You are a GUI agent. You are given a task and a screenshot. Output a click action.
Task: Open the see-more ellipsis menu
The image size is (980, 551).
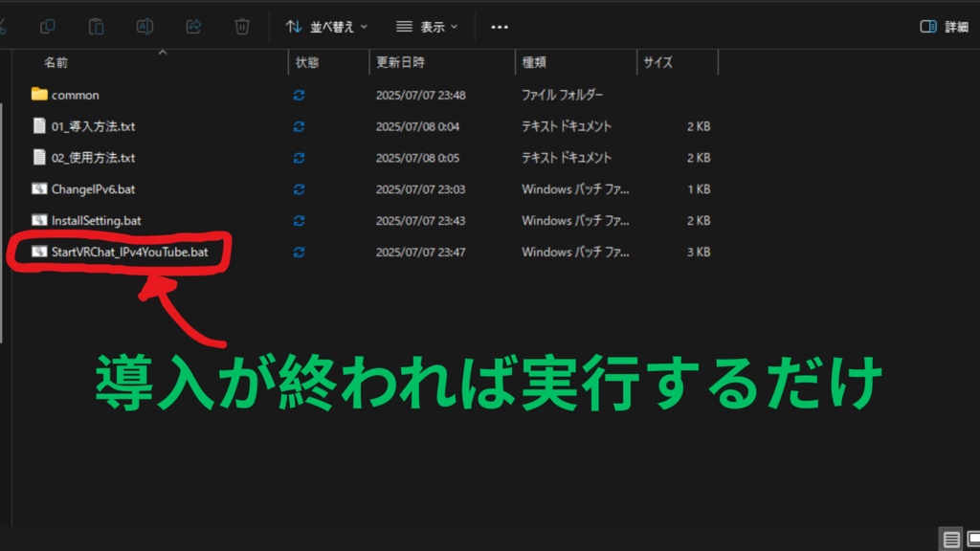[499, 26]
